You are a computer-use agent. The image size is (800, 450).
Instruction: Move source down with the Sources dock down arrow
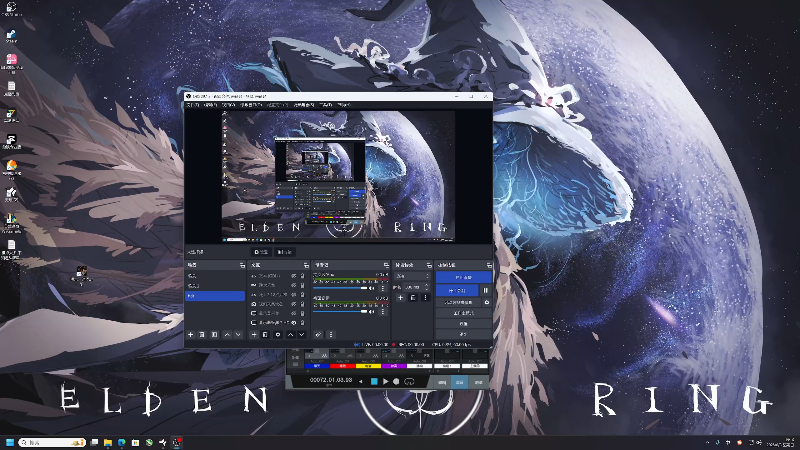pyautogui.click(x=302, y=335)
